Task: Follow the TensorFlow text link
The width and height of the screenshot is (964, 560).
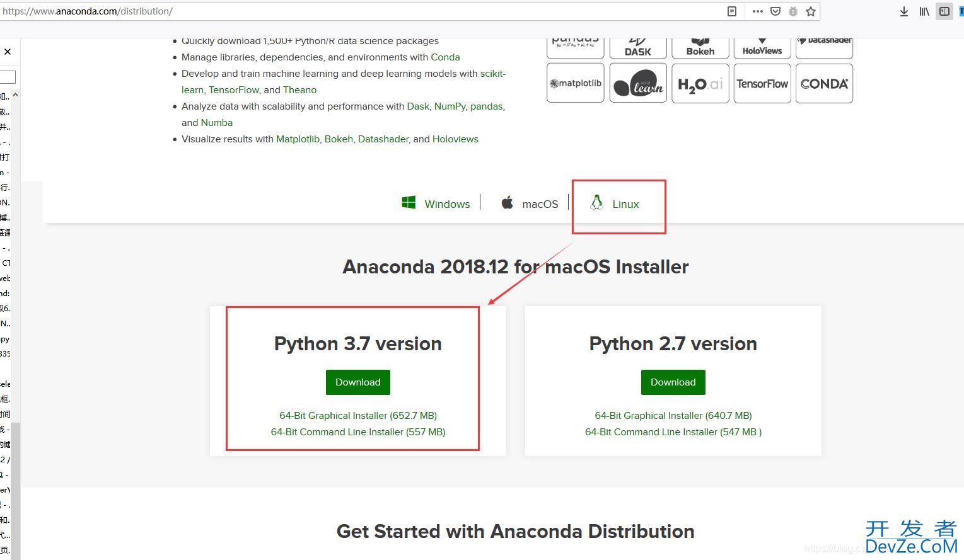Action: [234, 90]
